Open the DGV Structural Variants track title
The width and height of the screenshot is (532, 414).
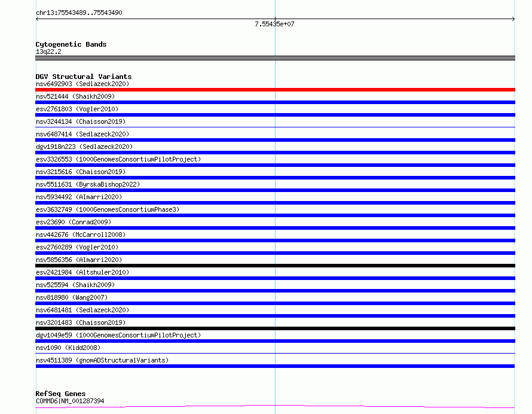click(x=84, y=77)
